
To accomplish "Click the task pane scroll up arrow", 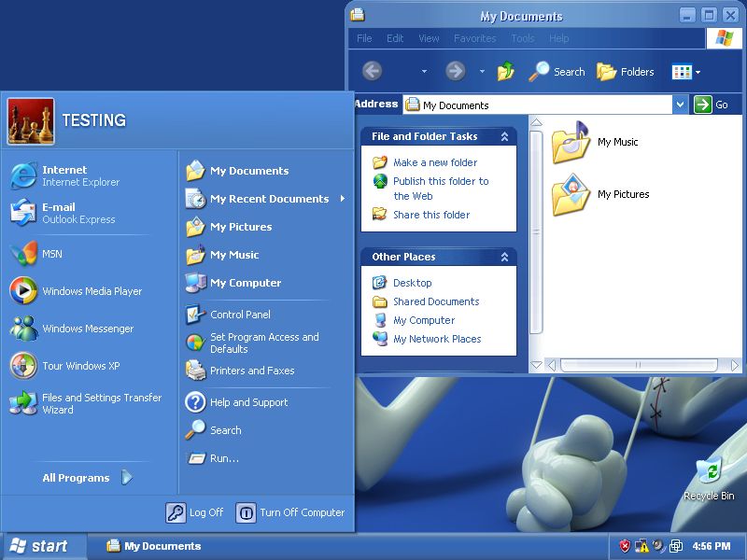I will (x=536, y=123).
